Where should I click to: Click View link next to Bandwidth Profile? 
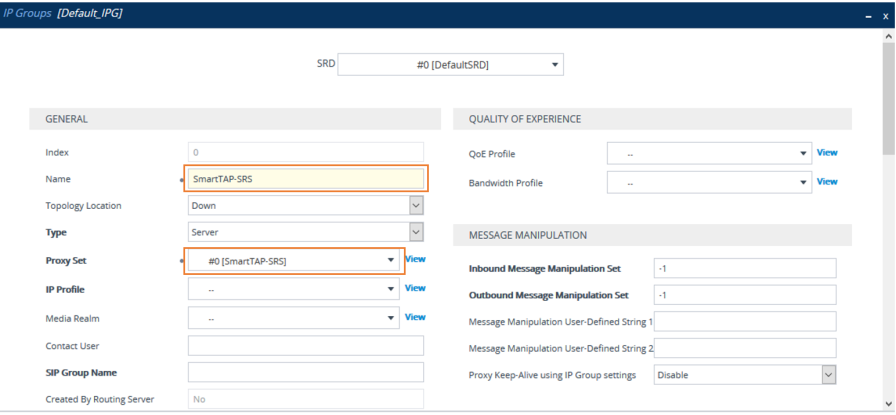[827, 182]
